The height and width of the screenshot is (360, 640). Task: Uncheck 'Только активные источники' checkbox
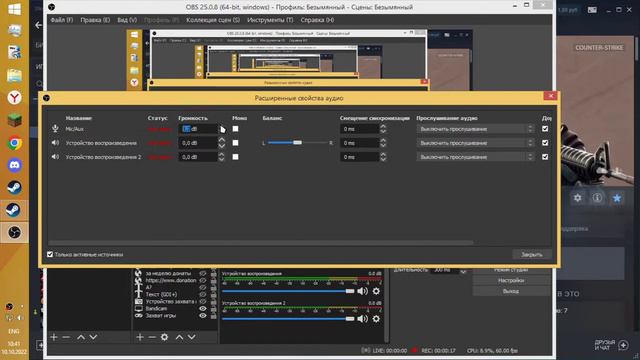tap(50, 254)
